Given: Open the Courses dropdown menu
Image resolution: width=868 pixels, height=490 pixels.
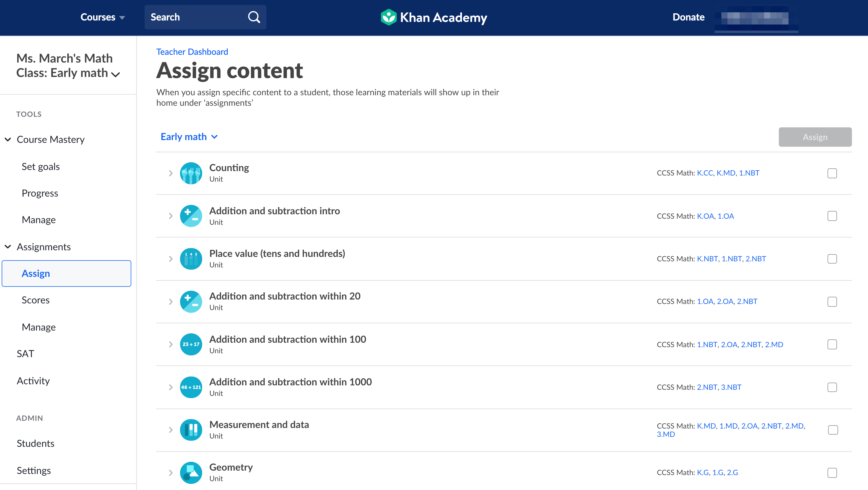Looking at the screenshot, I should (x=102, y=17).
